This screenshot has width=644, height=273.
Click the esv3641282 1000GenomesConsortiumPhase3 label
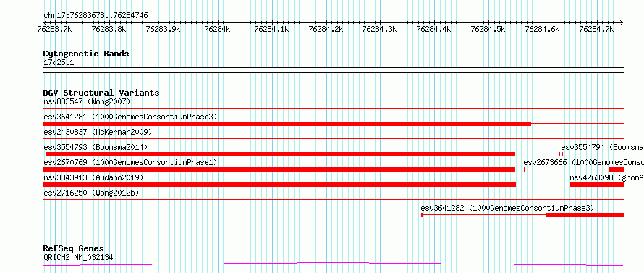pyautogui.click(x=507, y=208)
